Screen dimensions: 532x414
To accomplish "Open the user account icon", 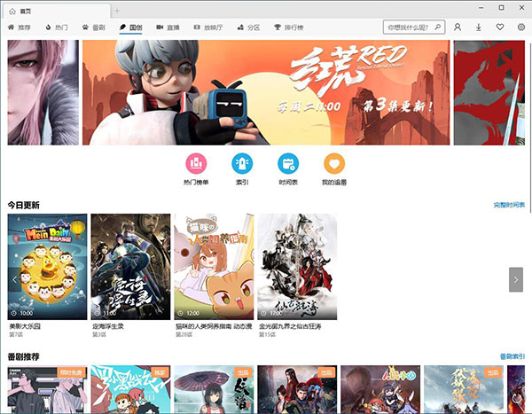I will (458, 27).
